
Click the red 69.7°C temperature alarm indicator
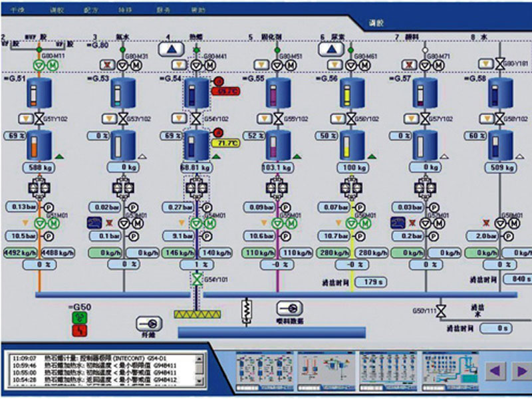(x=225, y=90)
